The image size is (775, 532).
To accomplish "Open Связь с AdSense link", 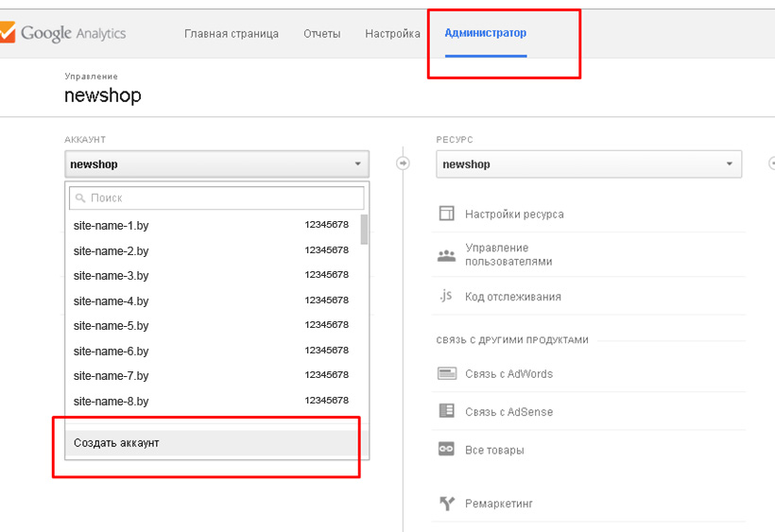I will click(508, 412).
